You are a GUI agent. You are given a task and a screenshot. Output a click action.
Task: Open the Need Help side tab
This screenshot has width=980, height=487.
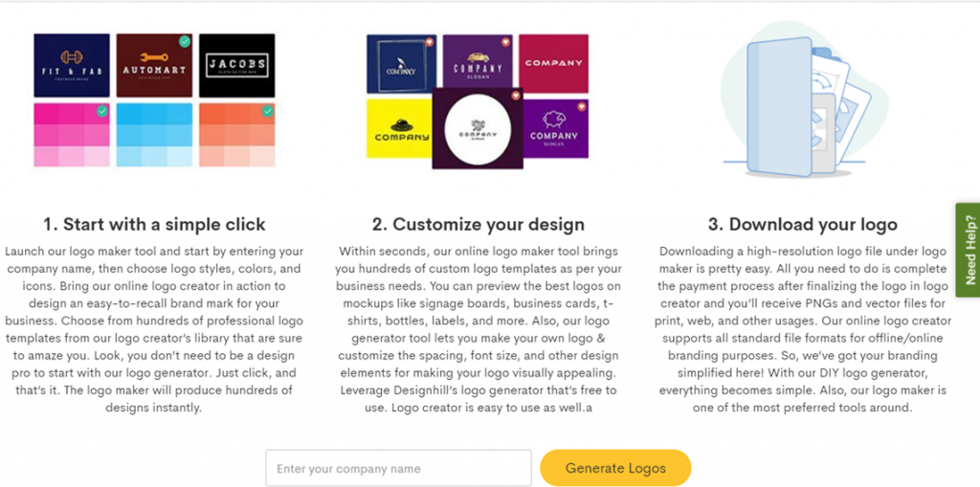(969, 250)
